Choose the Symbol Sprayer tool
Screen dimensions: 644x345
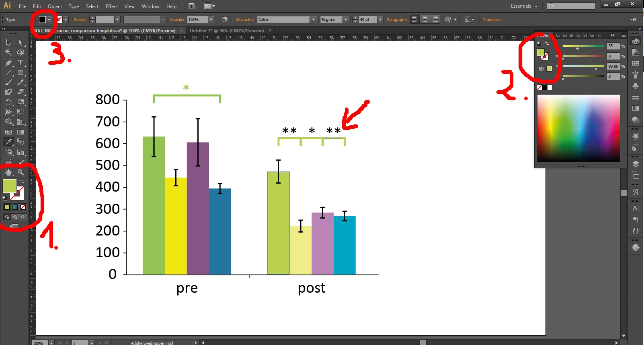(x=8, y=152)
